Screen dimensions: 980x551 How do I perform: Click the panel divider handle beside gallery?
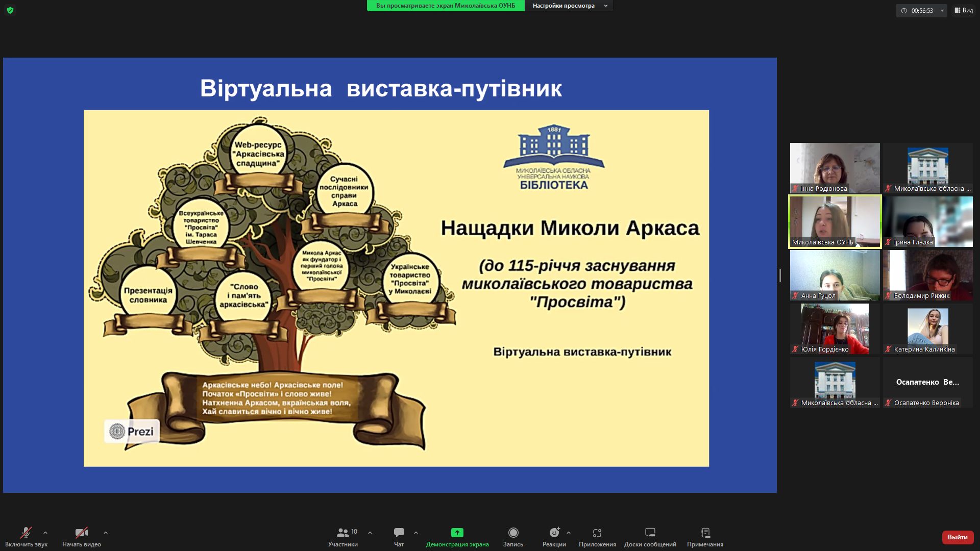click(780, 275)
